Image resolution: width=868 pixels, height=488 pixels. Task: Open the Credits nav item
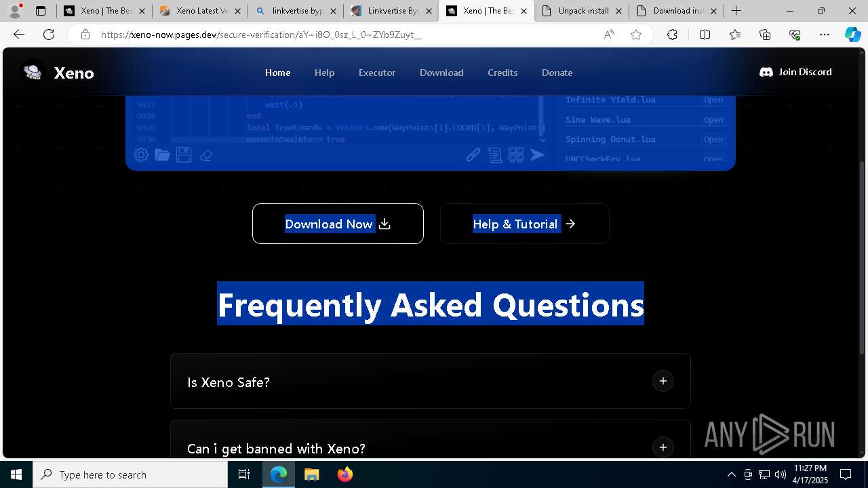pos(502,73)
